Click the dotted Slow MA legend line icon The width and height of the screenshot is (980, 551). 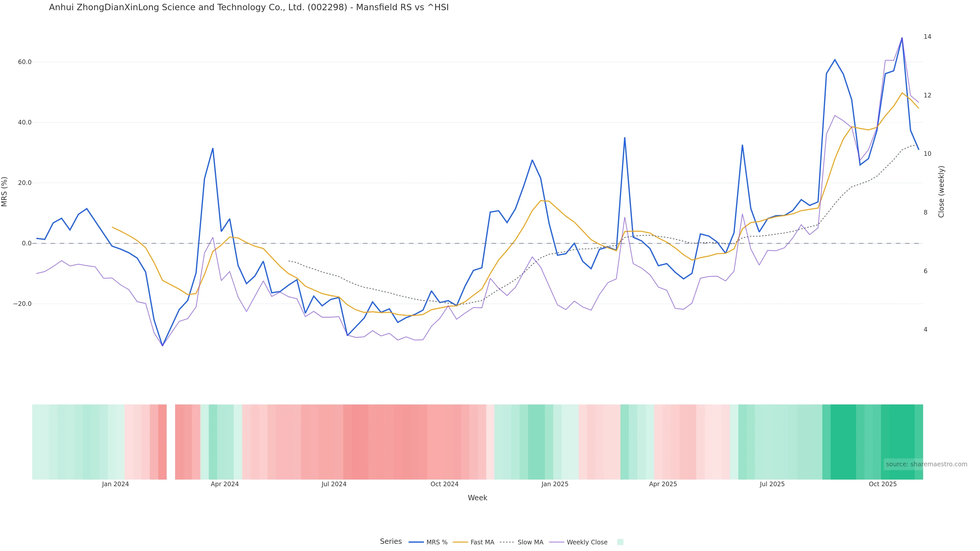pos(507,542)
